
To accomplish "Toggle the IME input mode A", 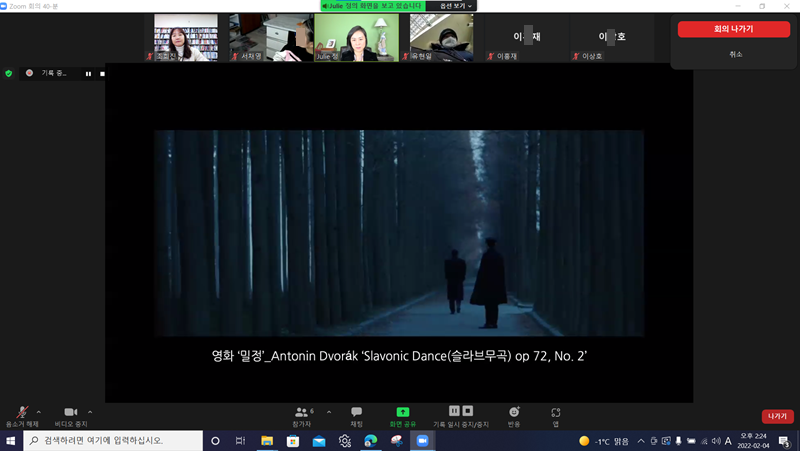I will click(x=728, y=441).
